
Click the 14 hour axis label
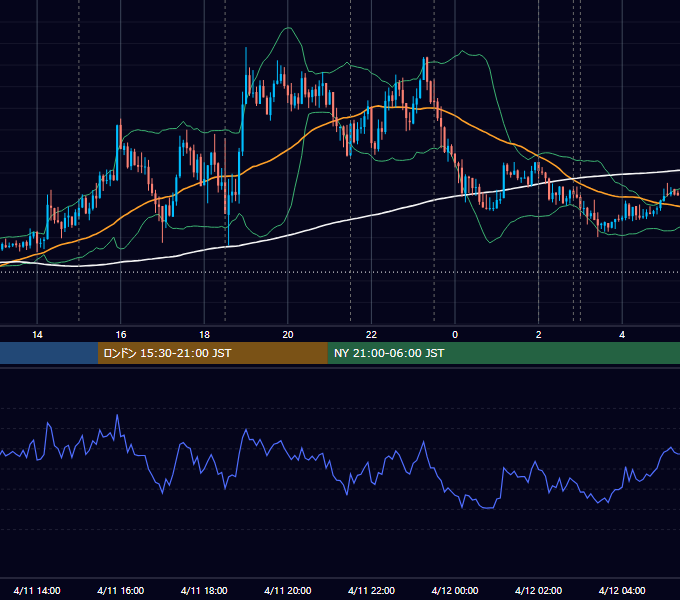click(x=37, y=335)
